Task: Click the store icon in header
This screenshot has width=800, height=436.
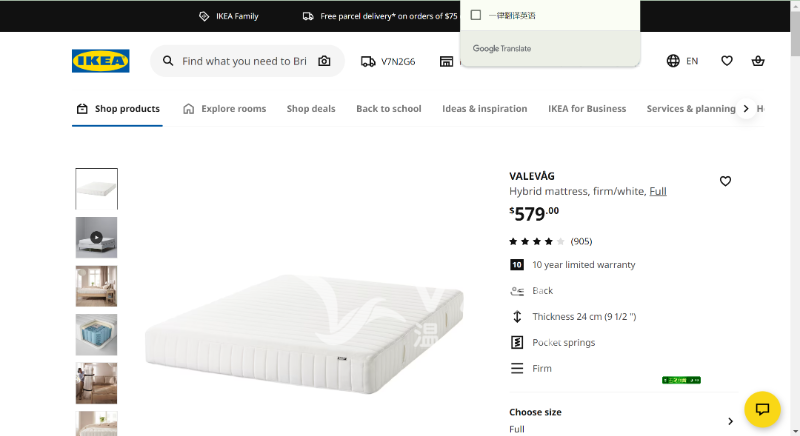Action: [x=446, y=61]
